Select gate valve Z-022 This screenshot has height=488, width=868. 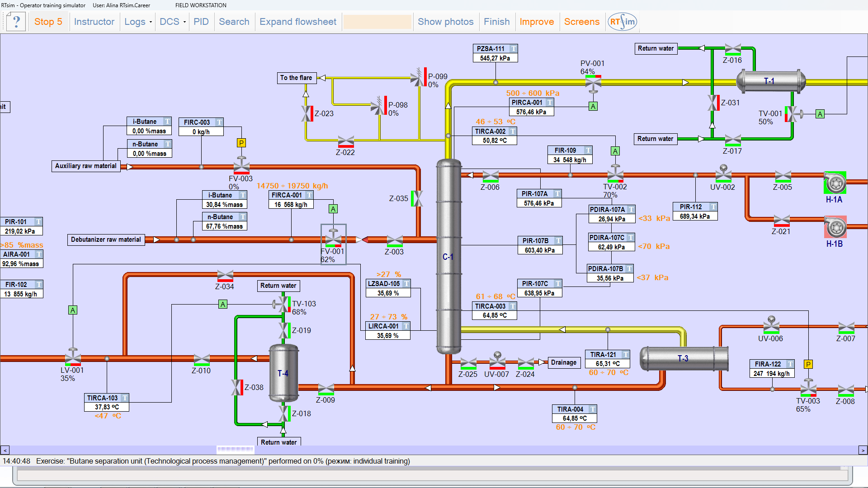(346, 141)
